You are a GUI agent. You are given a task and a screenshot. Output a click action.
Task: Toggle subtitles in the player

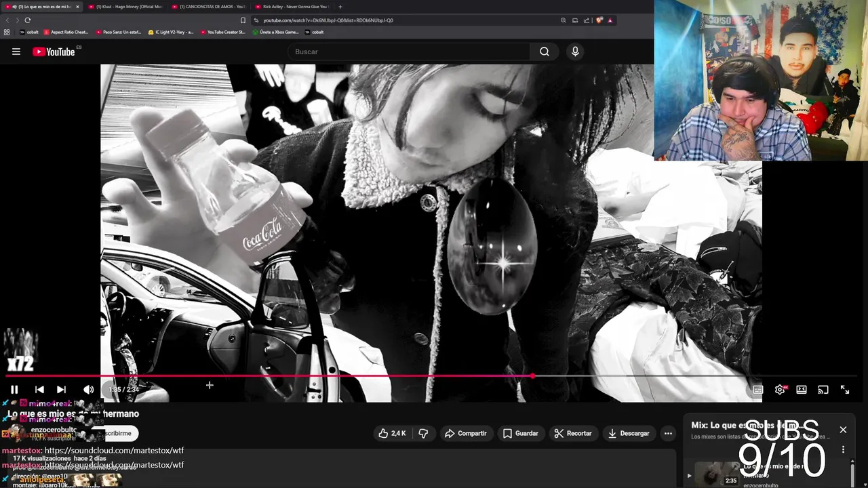point(758,390)
